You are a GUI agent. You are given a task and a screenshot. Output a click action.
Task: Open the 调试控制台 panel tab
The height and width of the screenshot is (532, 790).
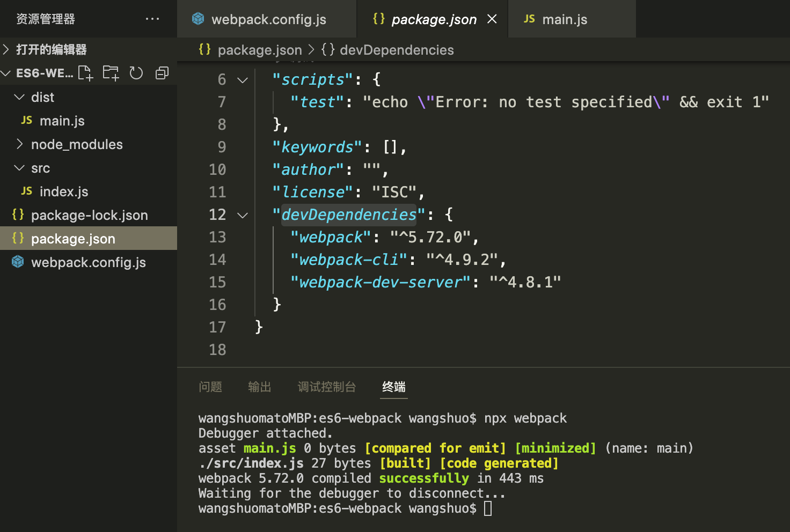click(327, 387)
